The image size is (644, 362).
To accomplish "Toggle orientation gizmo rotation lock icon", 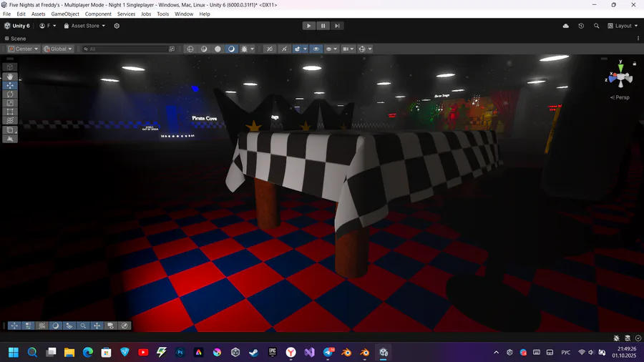I will (x=635, y=64).
